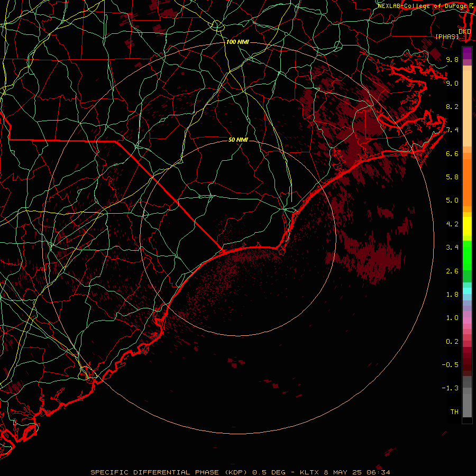Click the 50 NMI range ring label
The width and height of the screenshot is (476, 476).
click(x=238, y=140)
